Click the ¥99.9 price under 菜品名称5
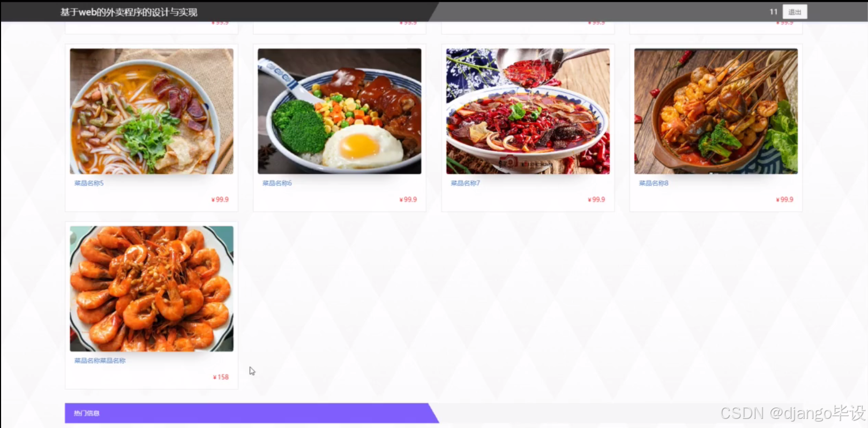 coord(220,199)
